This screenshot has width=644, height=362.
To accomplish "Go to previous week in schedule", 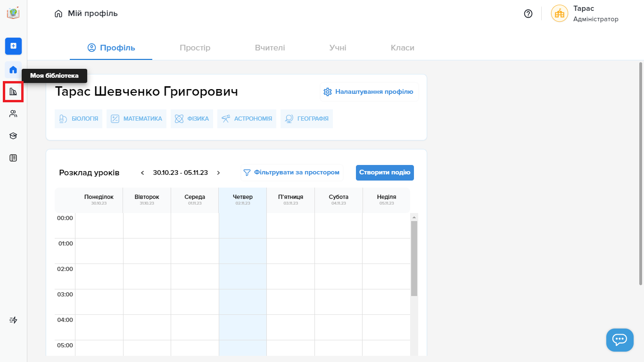I will [142, 173].
